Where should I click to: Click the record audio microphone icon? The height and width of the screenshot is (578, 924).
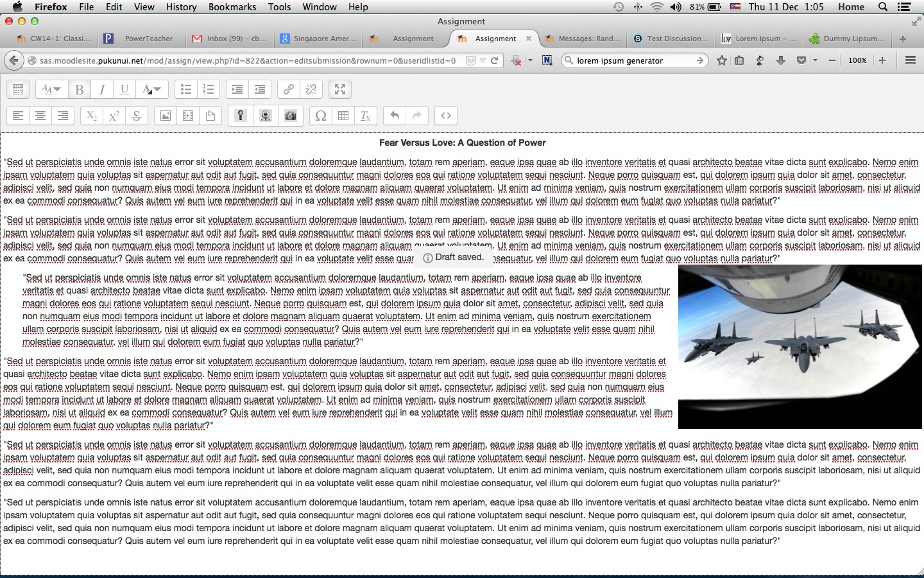point(240,116)
